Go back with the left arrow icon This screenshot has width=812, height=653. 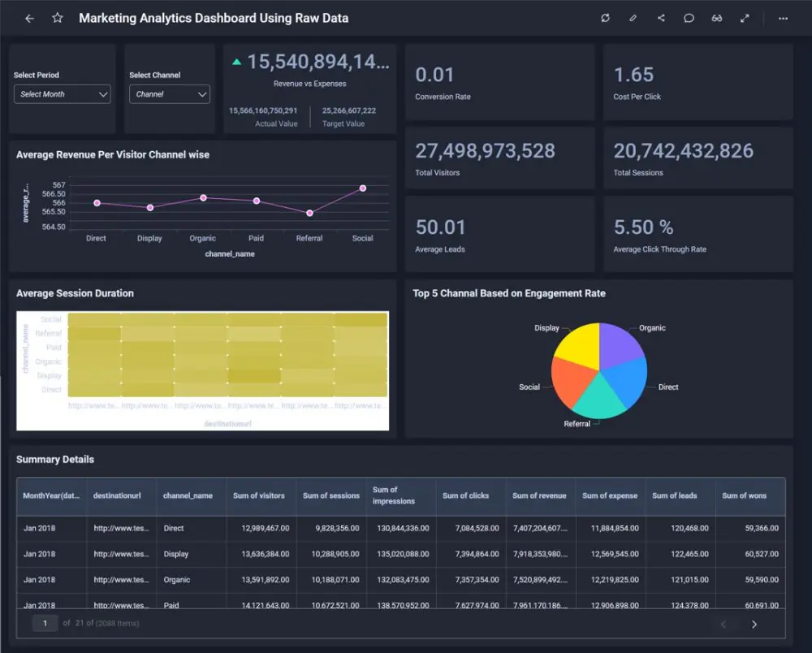[x=29, y=18]
